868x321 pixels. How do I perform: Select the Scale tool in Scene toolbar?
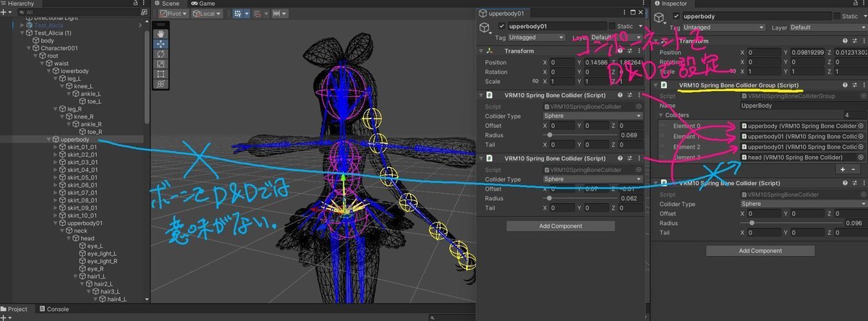click(162, 64)
